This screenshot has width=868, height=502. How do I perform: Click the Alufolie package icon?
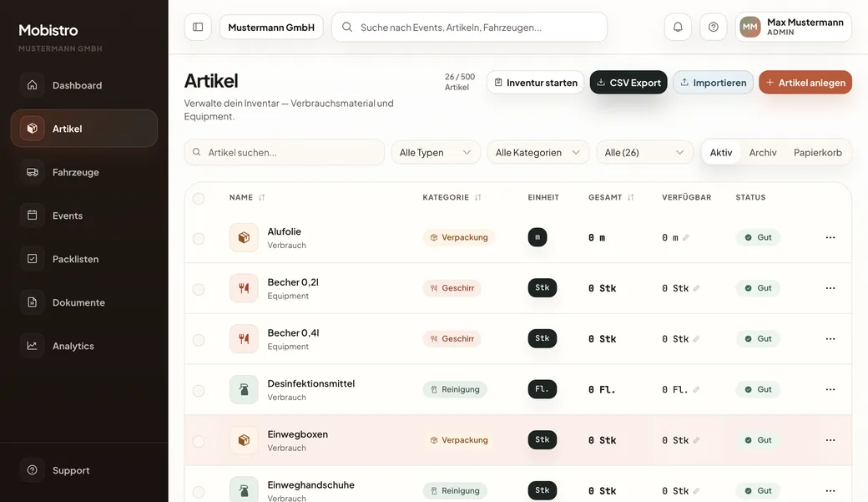[x=244, y=238]
